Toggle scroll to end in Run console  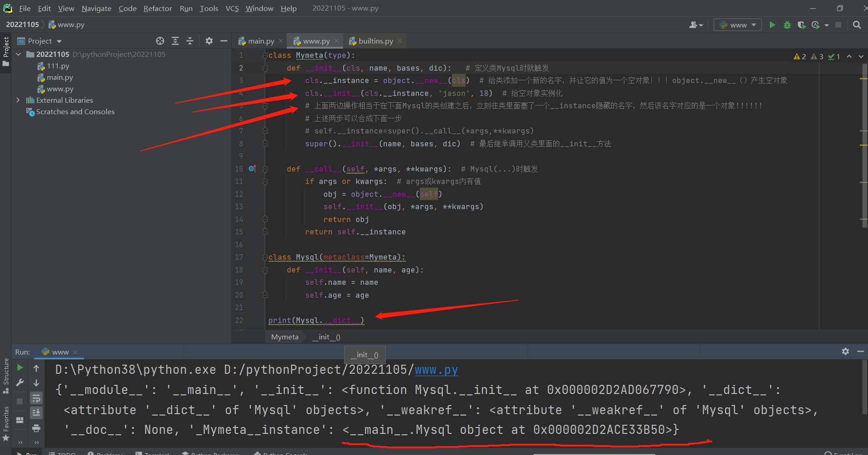pyautogui.click(x=36, y=413)
